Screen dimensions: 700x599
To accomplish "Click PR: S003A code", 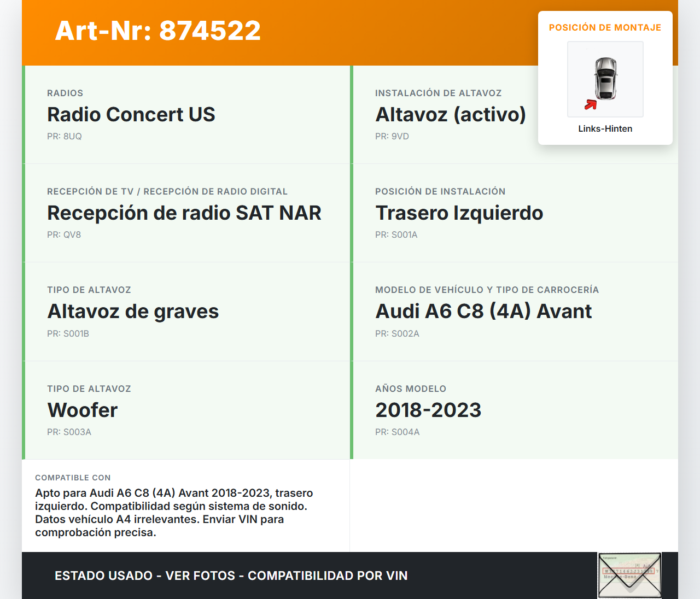I will click(x=69, y=432).
